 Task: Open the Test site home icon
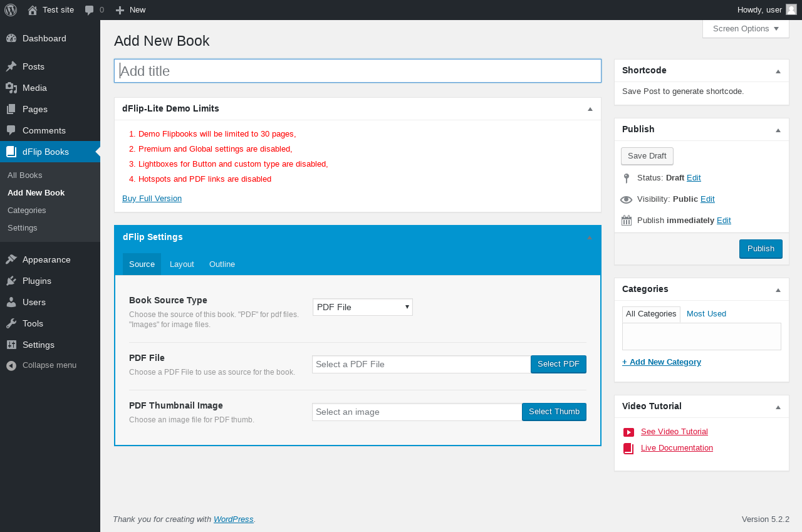(33, 10)
